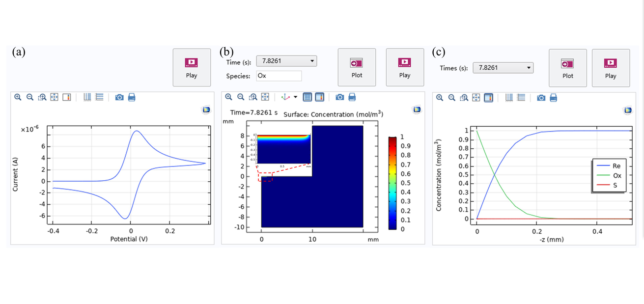Click zoom out icon above the surface concentration plot
This screenshot has width=644, height=304.
pyautogui.click(x=241, y=97)
